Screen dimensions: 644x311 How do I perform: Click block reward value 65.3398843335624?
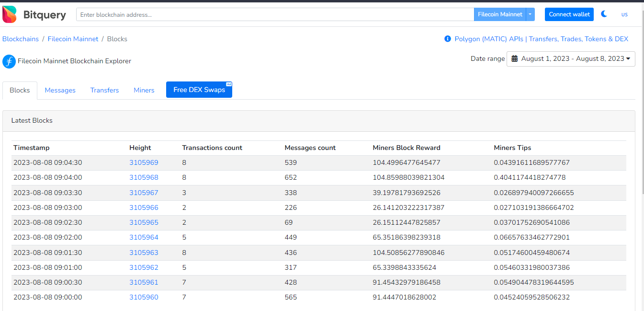[405, 267]
